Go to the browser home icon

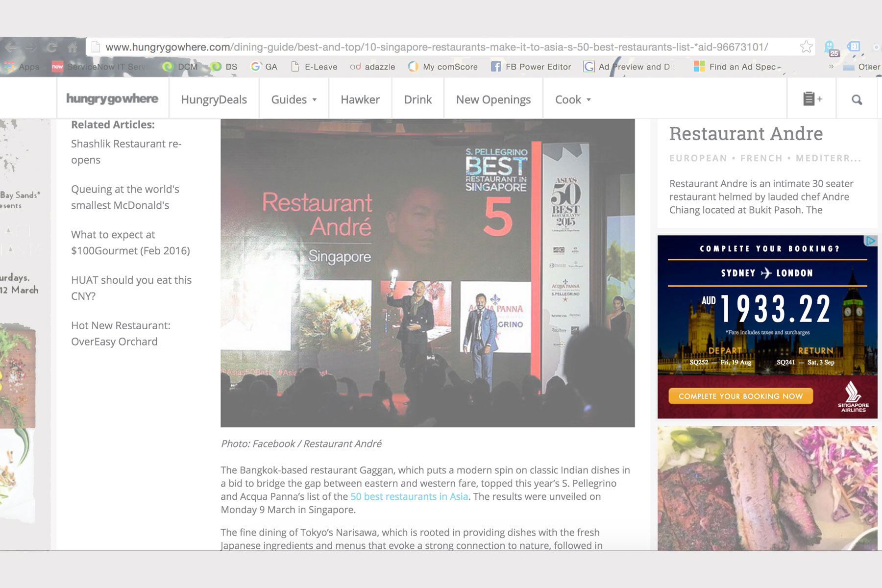pyautogui.click(x=73, y=48)
